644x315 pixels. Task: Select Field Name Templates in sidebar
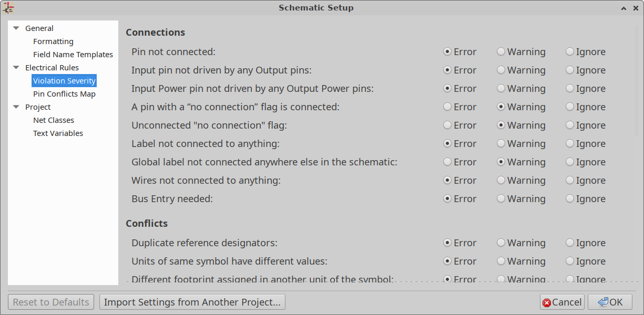pos(73,54)
